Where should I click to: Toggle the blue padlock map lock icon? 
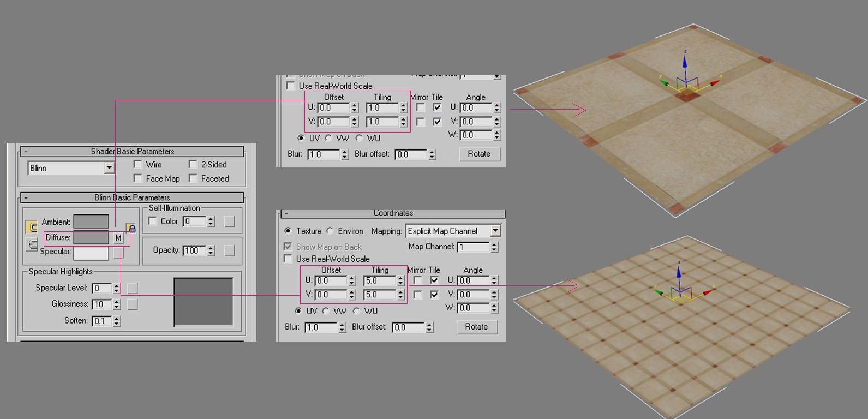click(131, 228)
